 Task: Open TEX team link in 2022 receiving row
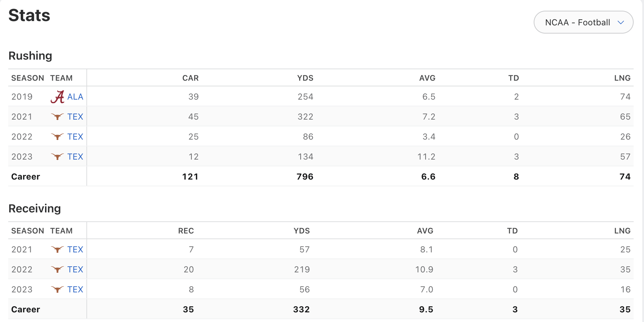coord(75,270)
